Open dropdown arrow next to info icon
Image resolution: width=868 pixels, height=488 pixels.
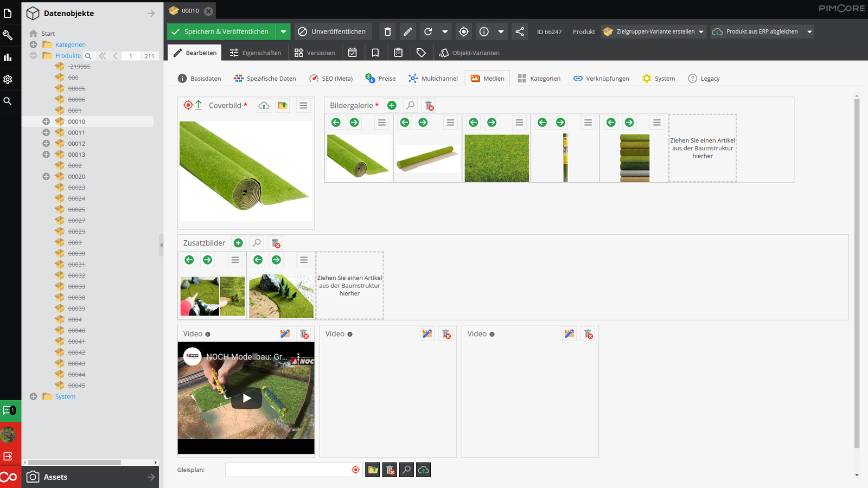click(x=501, y=31)
